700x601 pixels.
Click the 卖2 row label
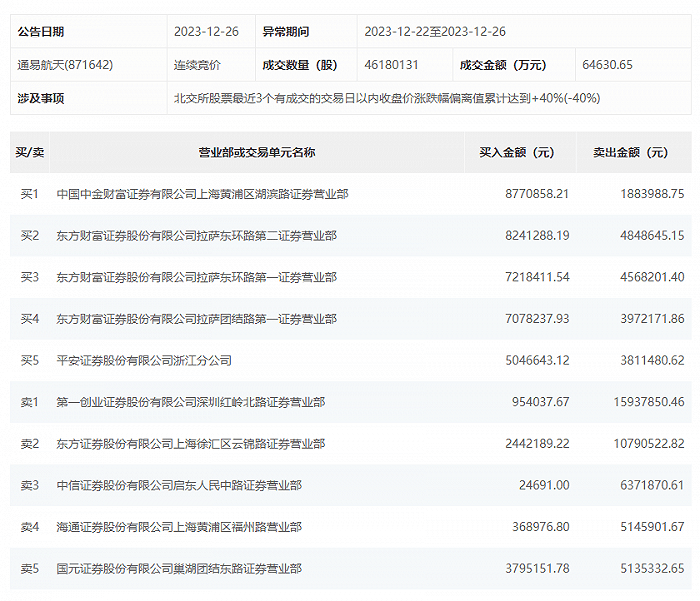tap(30, 443)
